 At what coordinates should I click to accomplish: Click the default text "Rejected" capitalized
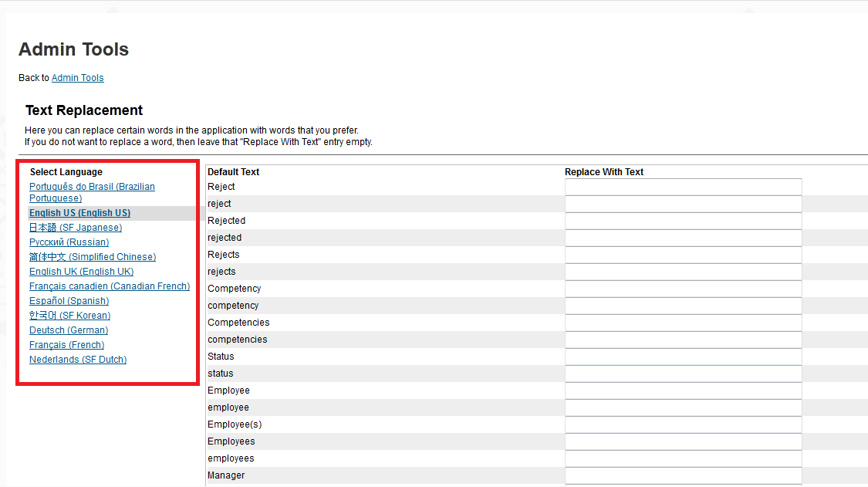(x=226, y=221)
